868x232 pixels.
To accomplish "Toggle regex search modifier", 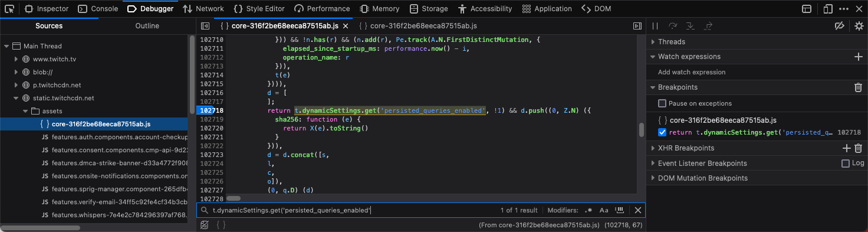I will coord(588,210).
